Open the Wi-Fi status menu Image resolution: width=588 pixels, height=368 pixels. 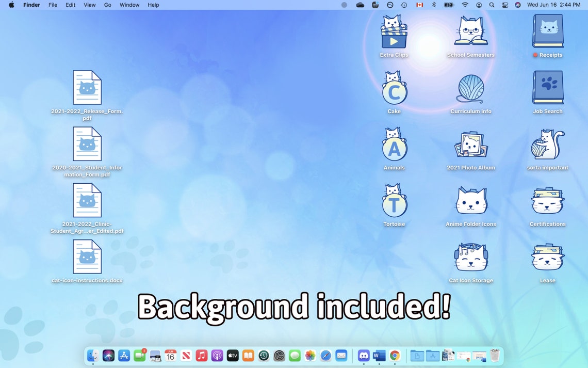click(465, 5)
